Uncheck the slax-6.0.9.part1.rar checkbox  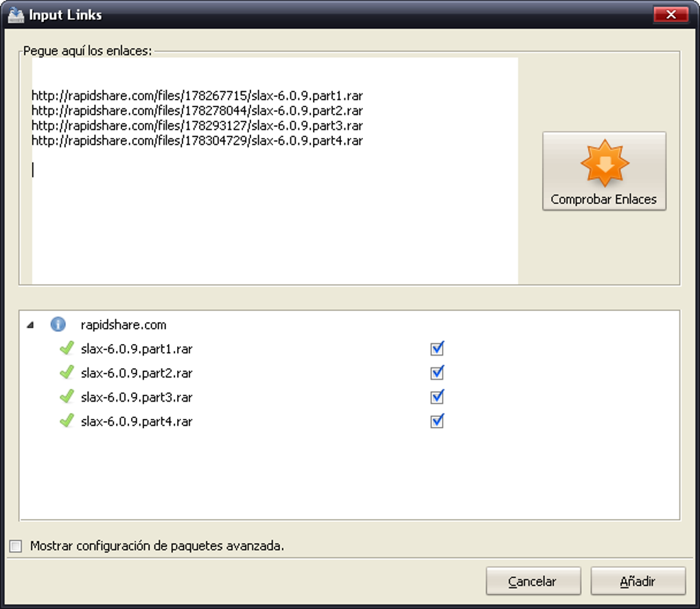(437, 349)
